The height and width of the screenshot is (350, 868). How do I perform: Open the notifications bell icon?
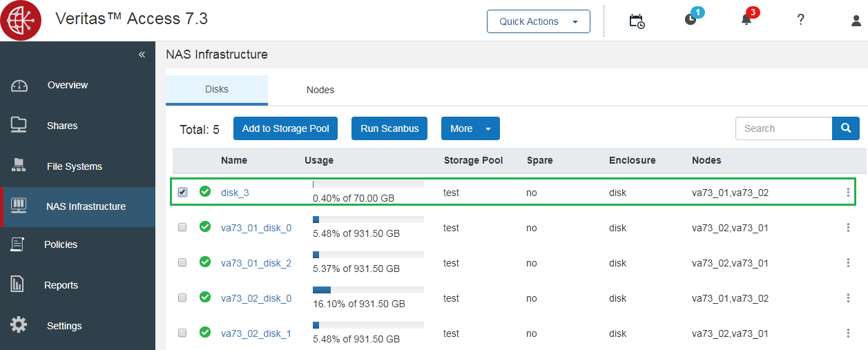click(x=746, y=19)
